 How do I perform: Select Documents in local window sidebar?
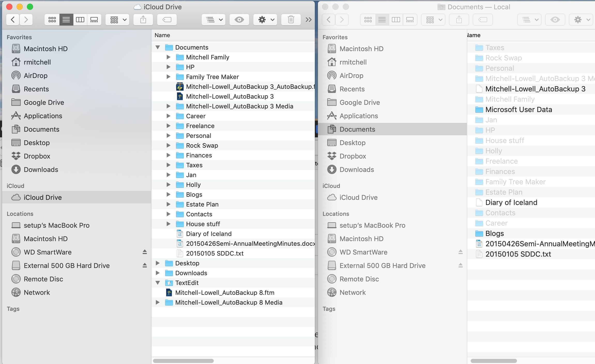pyautogui.click(x=357, y=129)
